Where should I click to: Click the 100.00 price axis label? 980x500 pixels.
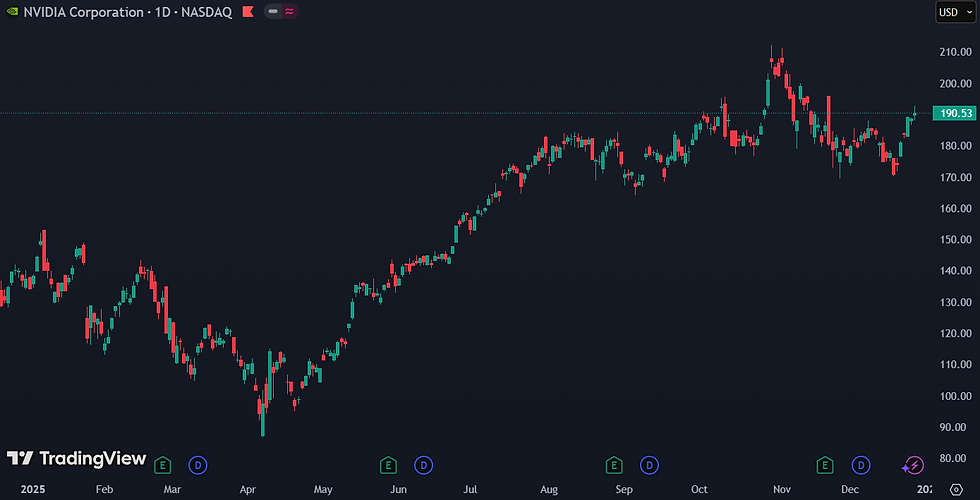coord(956,396)
